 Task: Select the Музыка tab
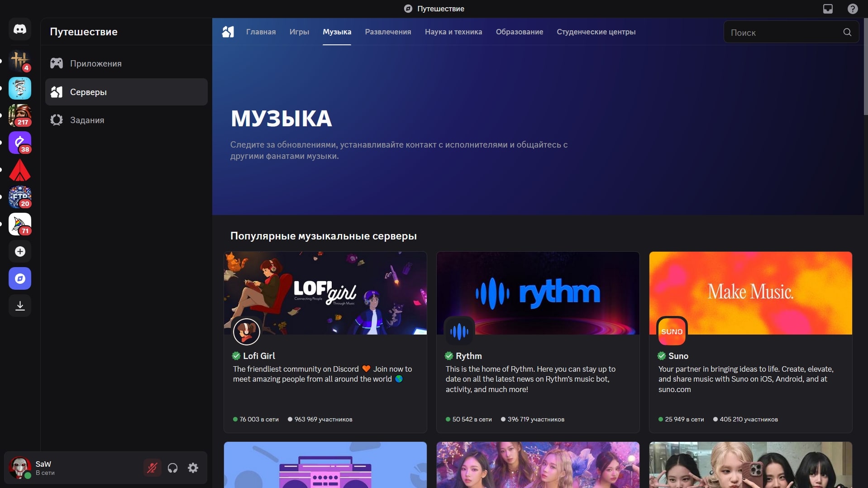(337, 32)
